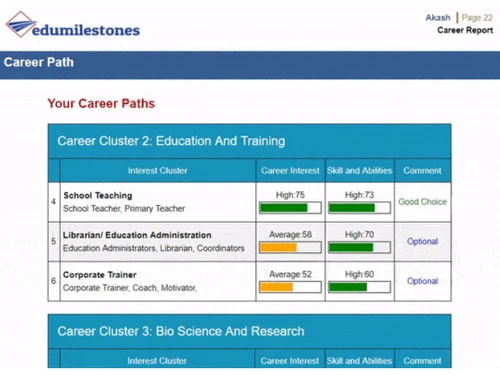The image size is (500, 375).
Task: Click Optional comment in Librarian row
Action: (422, 241)
